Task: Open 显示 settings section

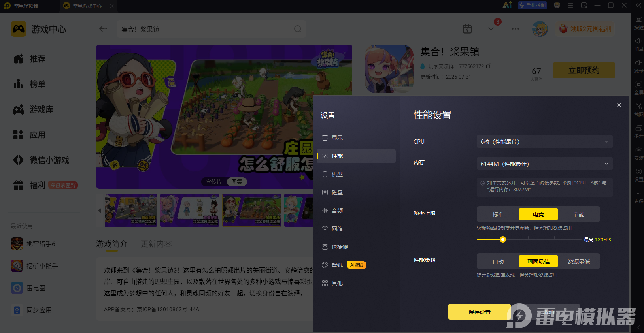Action: 356,138
